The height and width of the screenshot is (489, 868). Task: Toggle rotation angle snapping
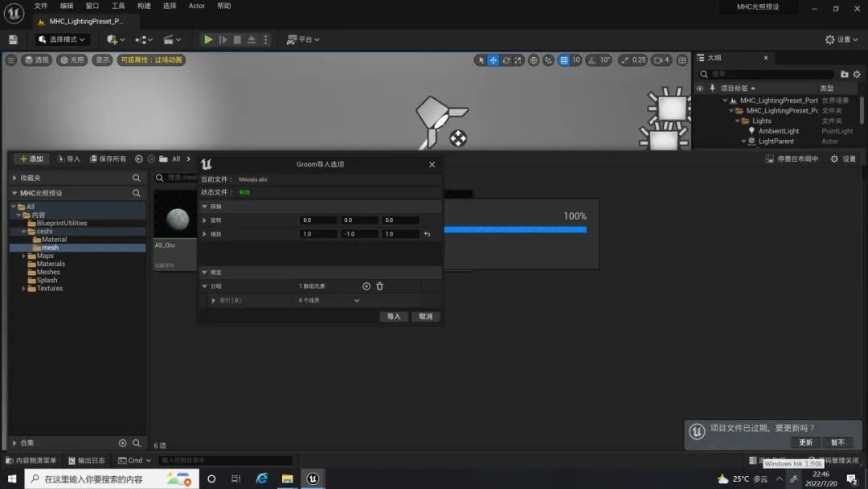pos(591,60)
